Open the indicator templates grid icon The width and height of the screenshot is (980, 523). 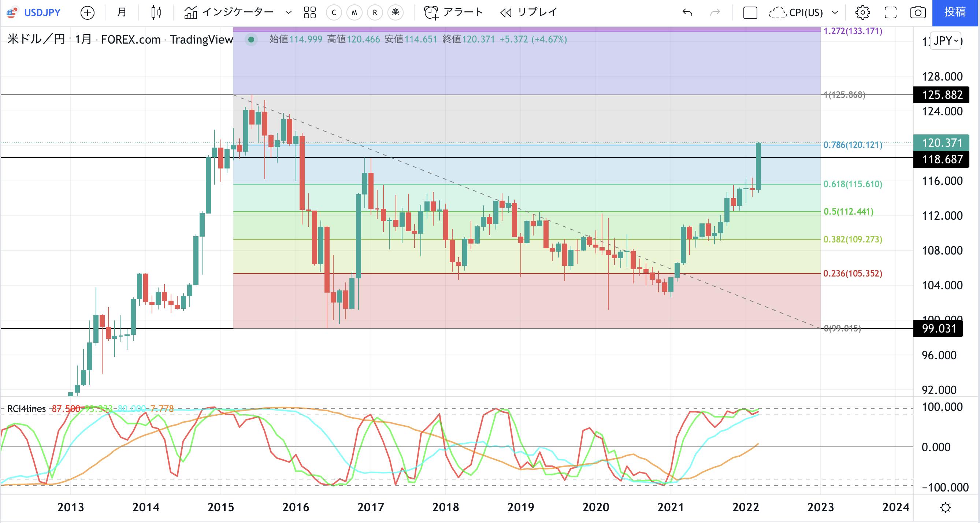[310, 12]
